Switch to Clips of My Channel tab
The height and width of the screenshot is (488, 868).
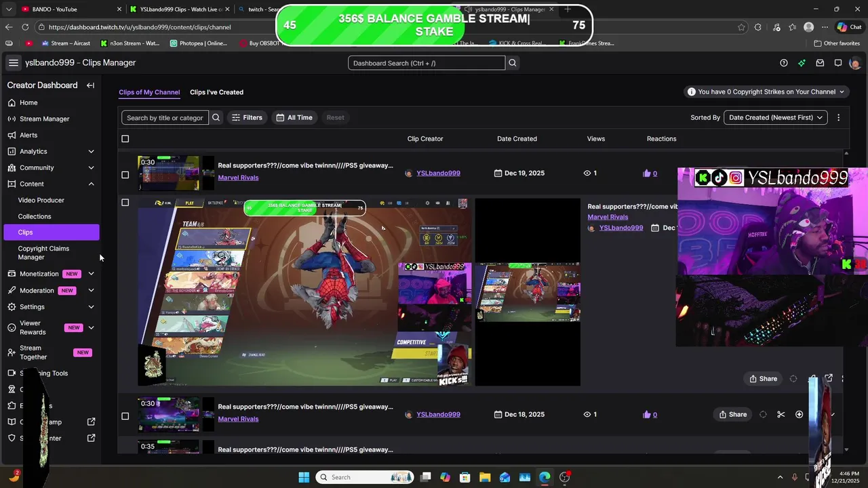coord(149,92)
